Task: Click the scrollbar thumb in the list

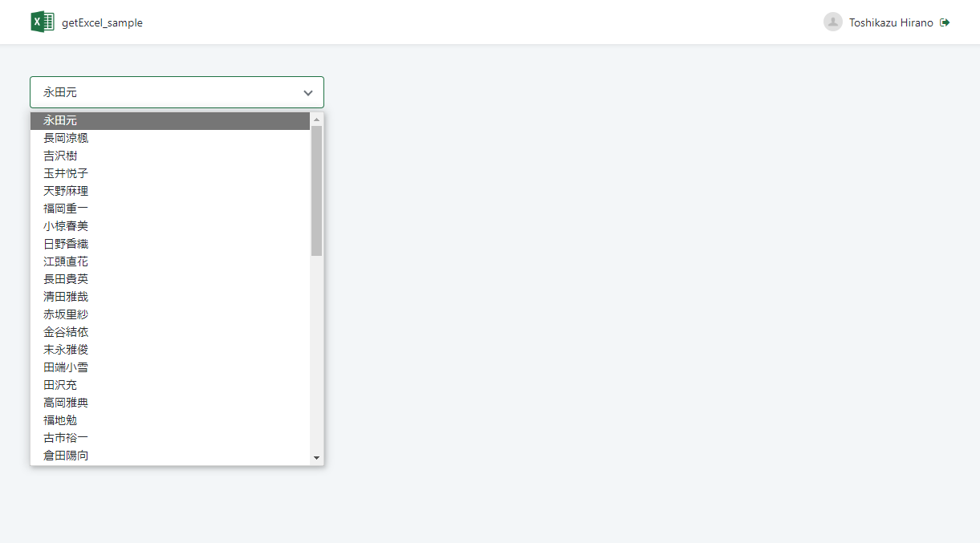Action: 316,191
